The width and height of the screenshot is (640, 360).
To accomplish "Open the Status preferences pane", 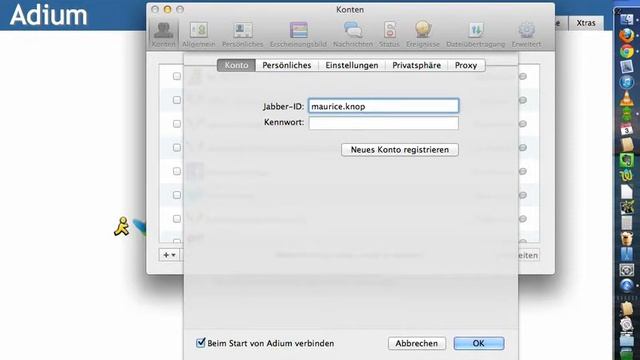I will click(389, 34).
